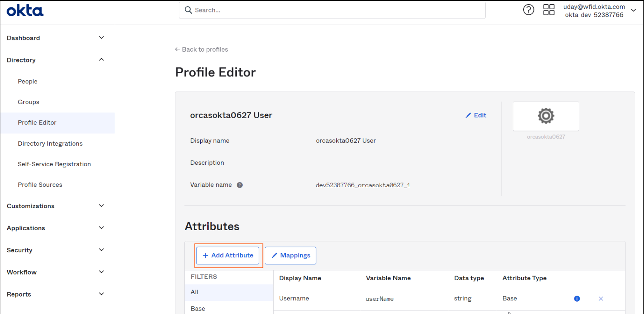
Task: Click the Add Attribute button
Action: [x=227, y=255]
